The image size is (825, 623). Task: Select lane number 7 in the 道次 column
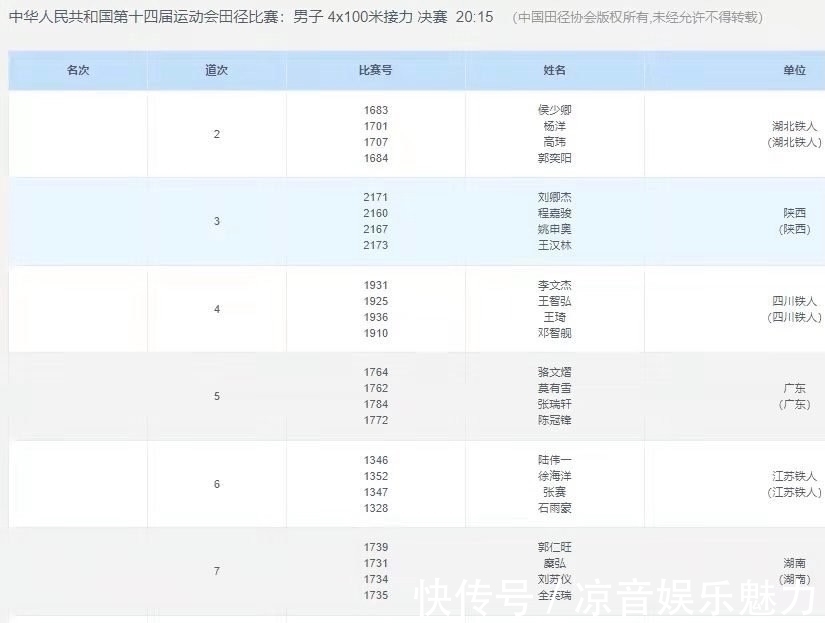click(217, 571)
